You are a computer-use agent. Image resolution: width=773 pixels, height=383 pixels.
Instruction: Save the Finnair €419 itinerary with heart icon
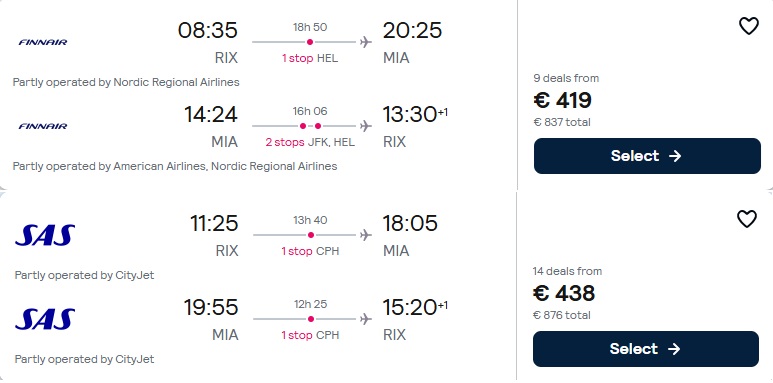pos(748,26)
